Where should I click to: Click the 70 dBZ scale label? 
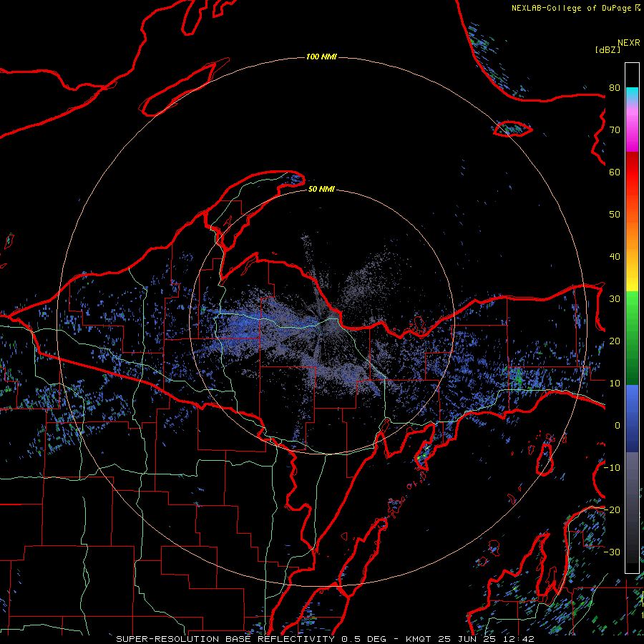point(615,130)
